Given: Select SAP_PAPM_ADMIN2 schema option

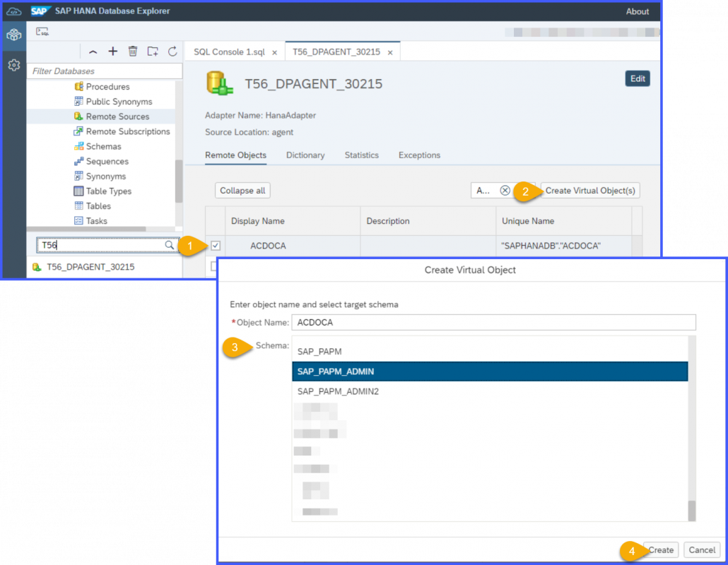Looking at the screenshot, I should click(490, 391).
